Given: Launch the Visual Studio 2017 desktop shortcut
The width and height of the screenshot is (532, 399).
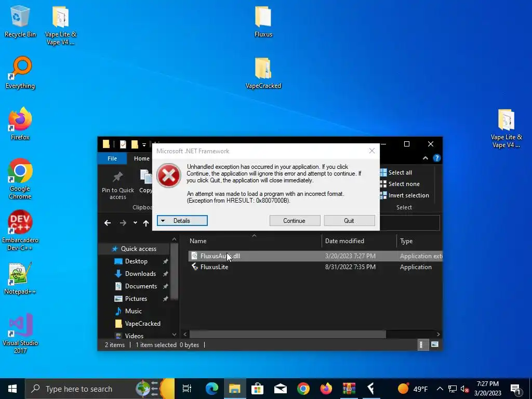Looking at the screenshot, I should click(20, 334).
